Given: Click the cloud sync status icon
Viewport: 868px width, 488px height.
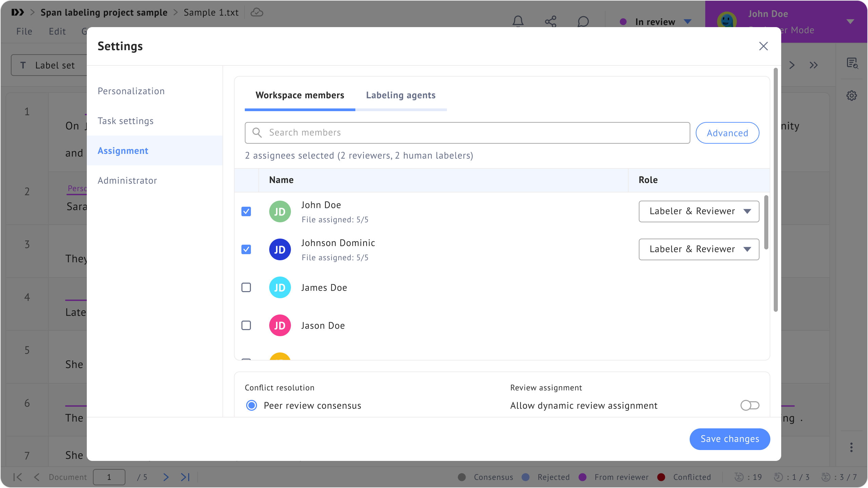Looking at the screenshot, I should point(257,13).
